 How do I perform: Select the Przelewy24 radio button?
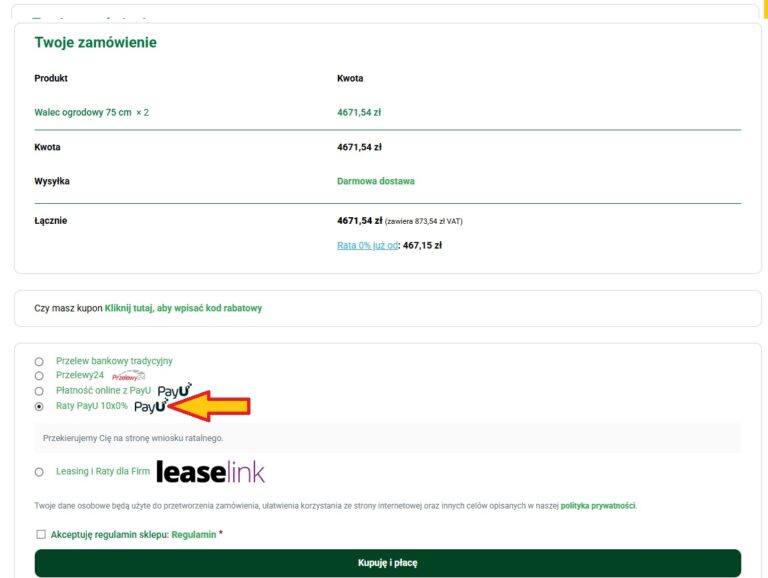coord(39,376)
